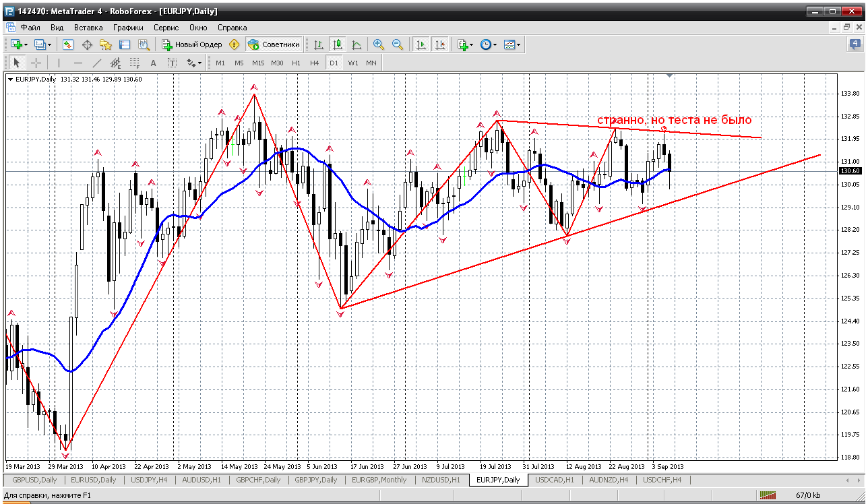868x504 pixels.
Task: Pick the vertical line drawing tool
Action: (59, 63)
